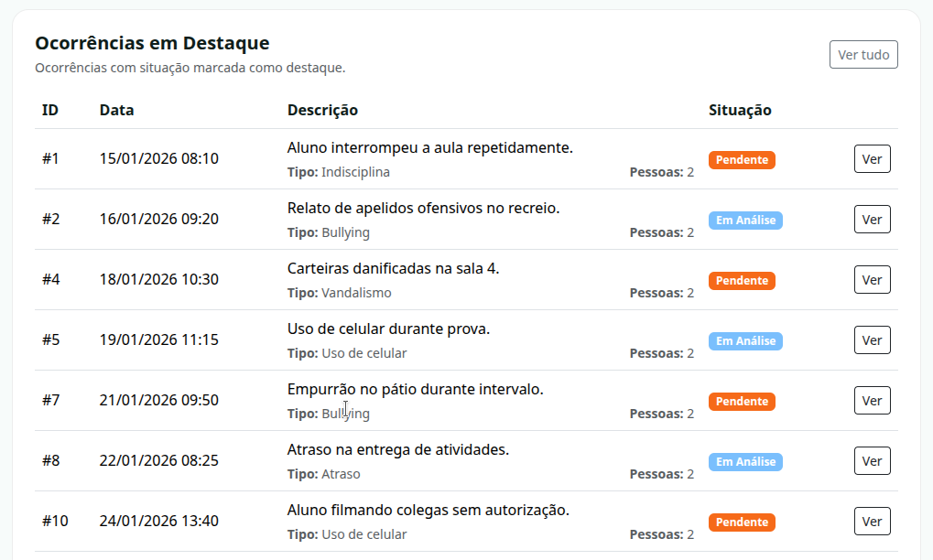933x560 pixels.
Task: Click the Data column header
Action: [115, 110]
